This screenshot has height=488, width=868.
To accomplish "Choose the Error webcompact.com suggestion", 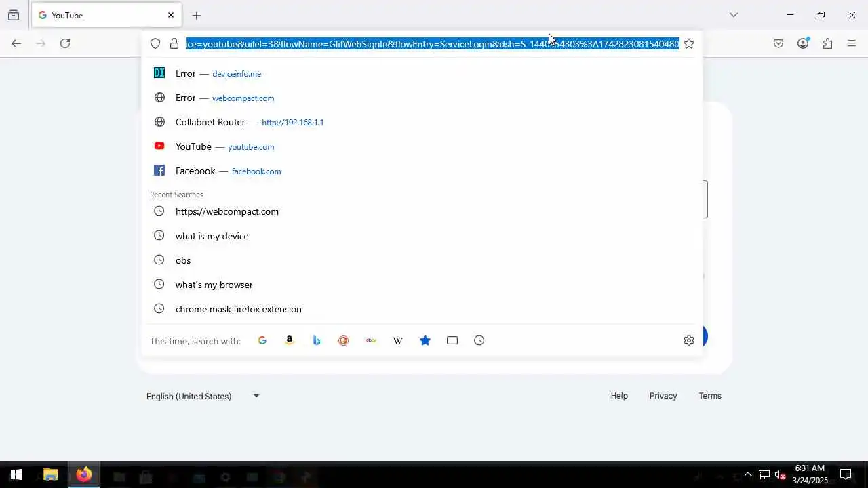I will (422, 98).
